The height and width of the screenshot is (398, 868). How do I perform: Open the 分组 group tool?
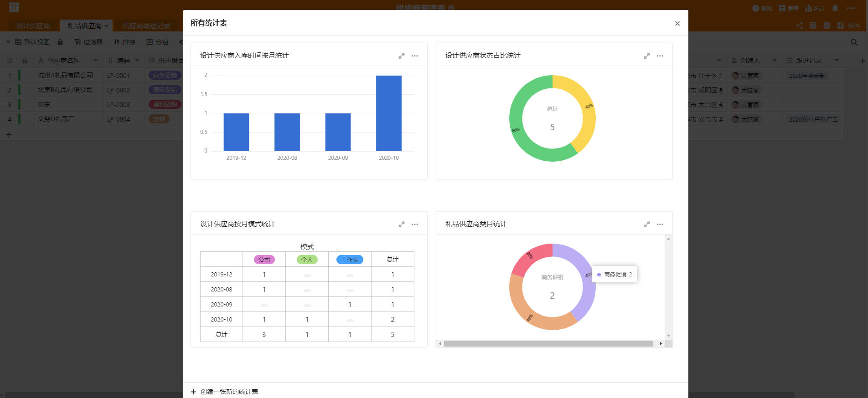[x=157, y=42]
